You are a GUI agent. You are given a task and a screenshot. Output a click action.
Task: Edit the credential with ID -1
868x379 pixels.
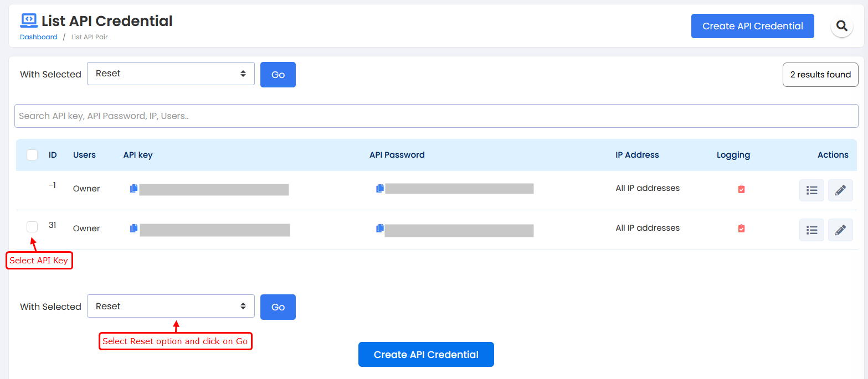[840, 190]
